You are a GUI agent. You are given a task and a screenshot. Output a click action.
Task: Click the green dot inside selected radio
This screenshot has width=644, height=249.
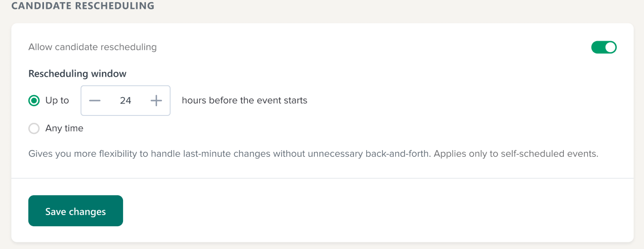34,101
